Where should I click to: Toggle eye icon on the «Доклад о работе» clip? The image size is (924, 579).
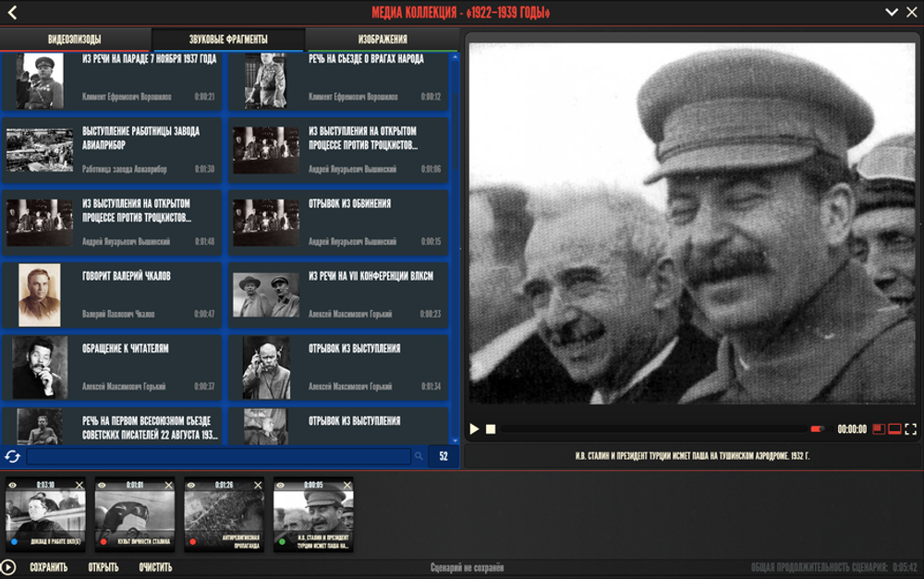click(x=13, y=485)
